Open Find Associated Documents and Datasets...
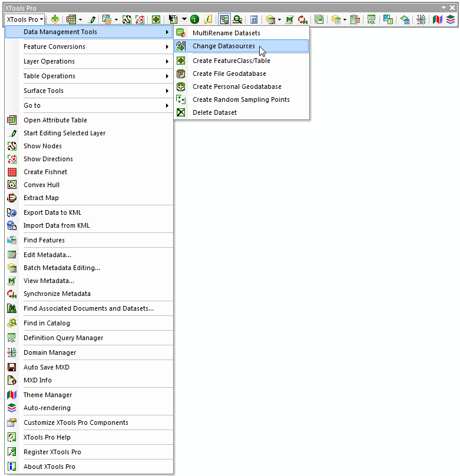Screen dimensions: 460x476 pyautogui.click(x=89, y=308)
